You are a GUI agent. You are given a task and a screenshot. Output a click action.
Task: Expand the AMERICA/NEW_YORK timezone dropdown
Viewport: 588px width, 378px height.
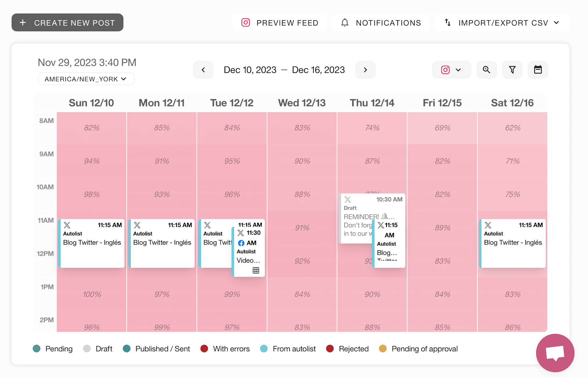point(86,79)
